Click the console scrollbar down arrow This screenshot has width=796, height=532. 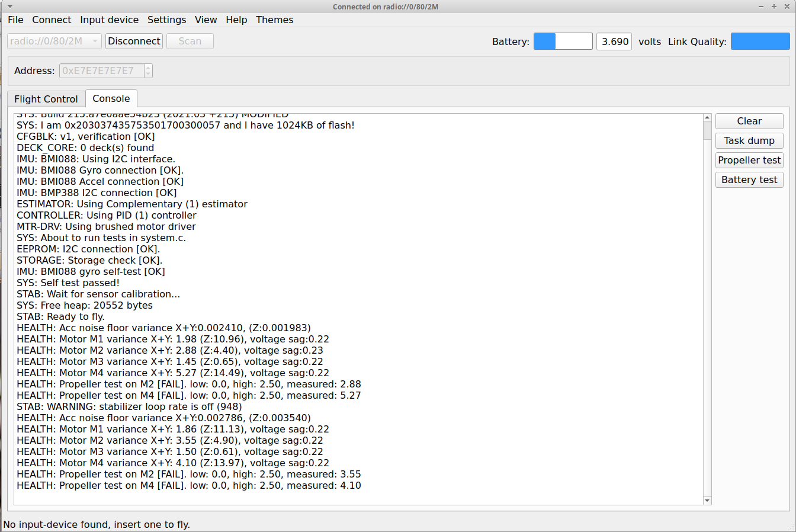pos(707,501)
